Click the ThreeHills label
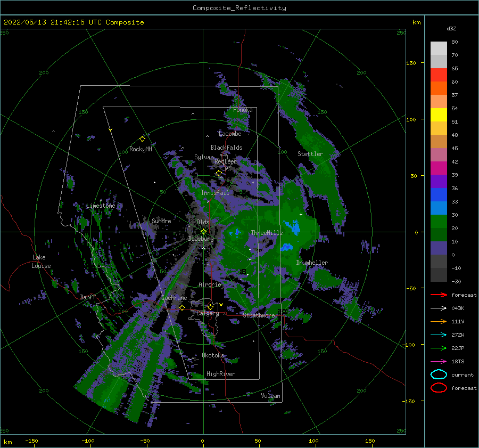479x448 pixels. (x=267, y=233)
